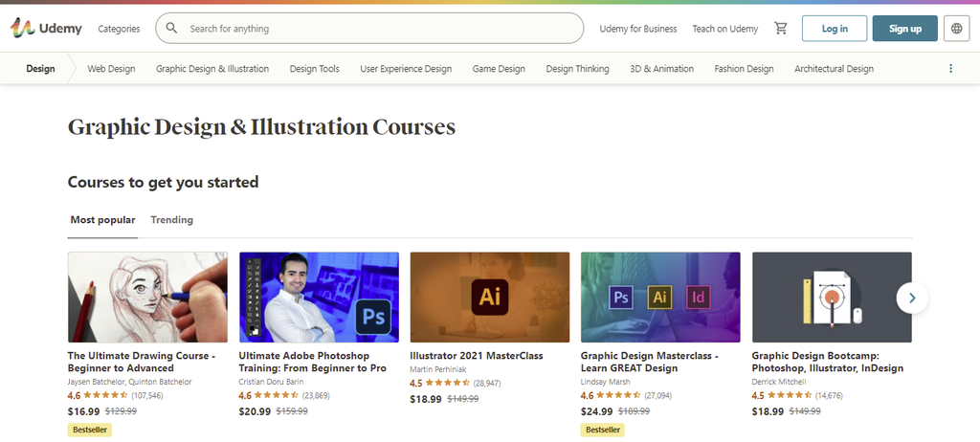This screenshot has width=980, height=442.
Task: Click the Log in button
Action: click(835, 28)
